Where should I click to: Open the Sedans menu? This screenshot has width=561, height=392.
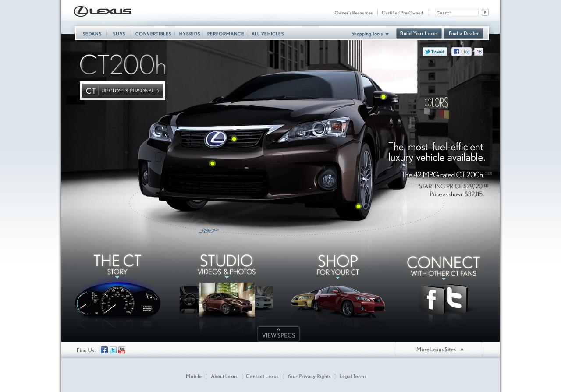tap(92, 34)
